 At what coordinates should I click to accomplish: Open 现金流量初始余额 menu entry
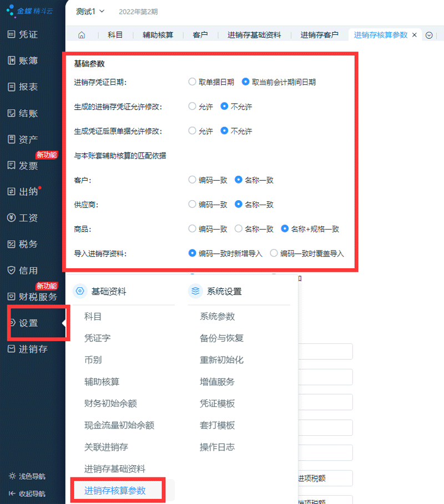tap(119, 425)
